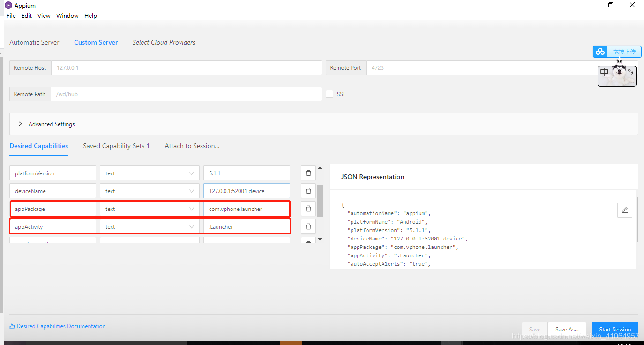The height and width of the screenshot is (345, 644).
Task: Select the Custom Server tab
Action: click(x=96, y=42)
